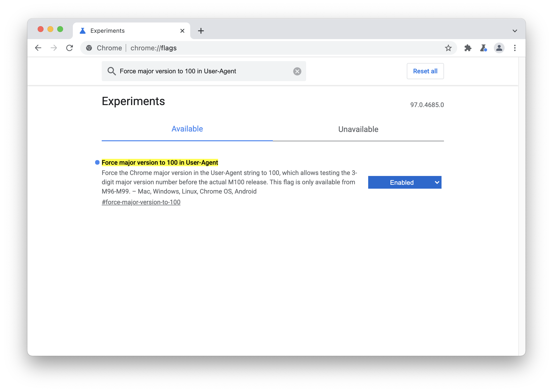Click the search field clear icon
The image size is (553, 392).
coord(297,71)
